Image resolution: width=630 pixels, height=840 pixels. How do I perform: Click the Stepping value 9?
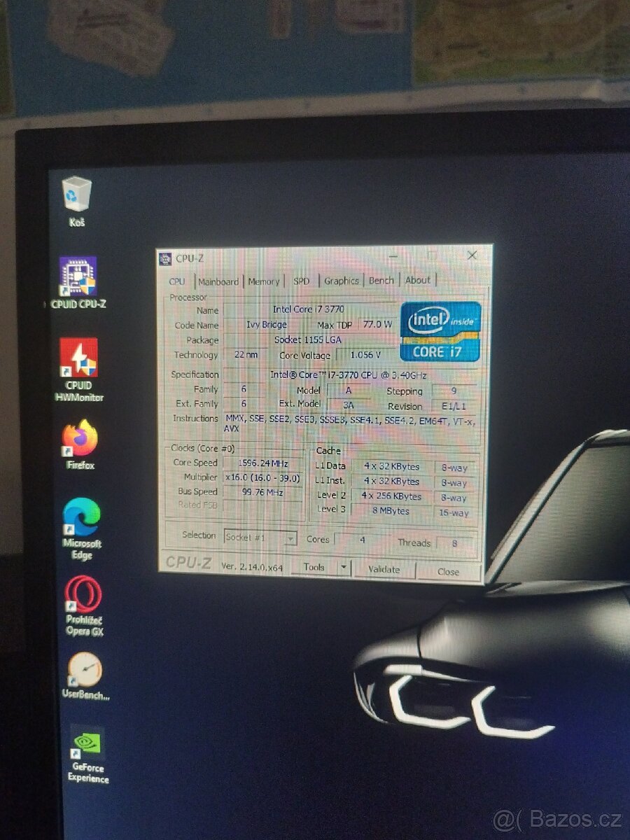click(454, 391)
